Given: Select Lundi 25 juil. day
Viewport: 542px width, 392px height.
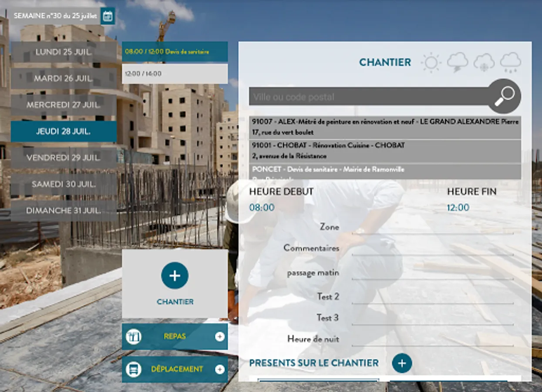Looking at the screenshot, I should point(64,52).
